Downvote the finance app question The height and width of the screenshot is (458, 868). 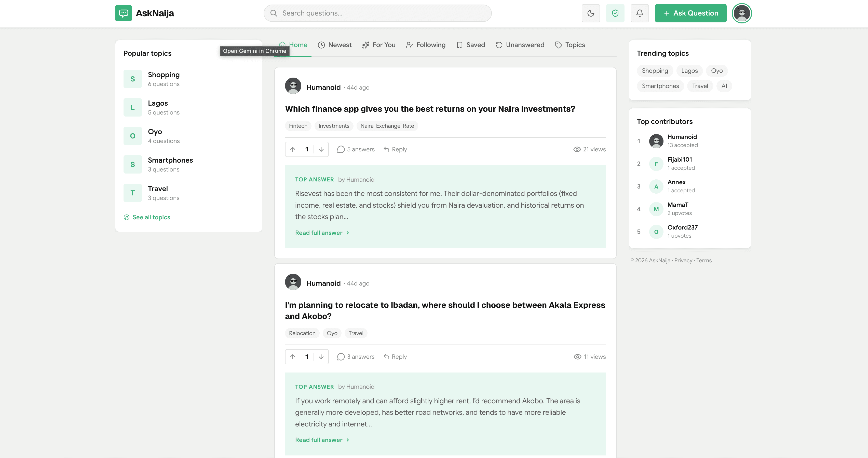[x=321, y=149]
